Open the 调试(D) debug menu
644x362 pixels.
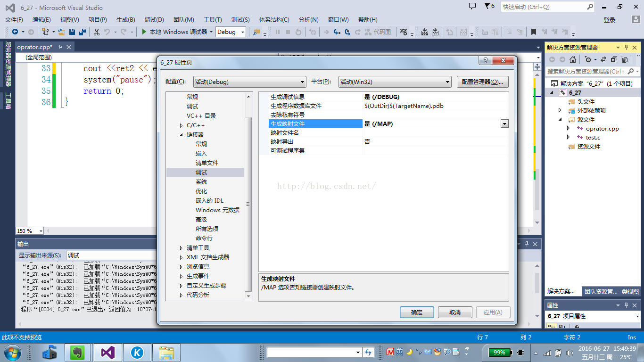(x=154, y=19)
